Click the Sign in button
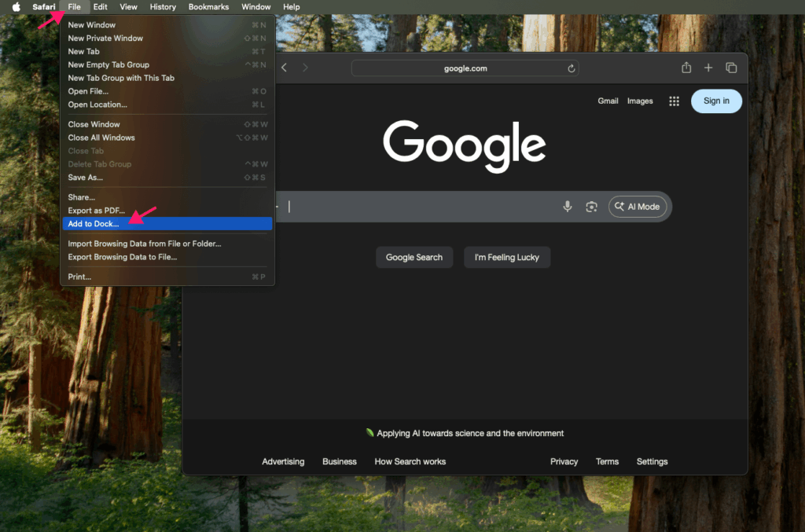 click(716, 101)
